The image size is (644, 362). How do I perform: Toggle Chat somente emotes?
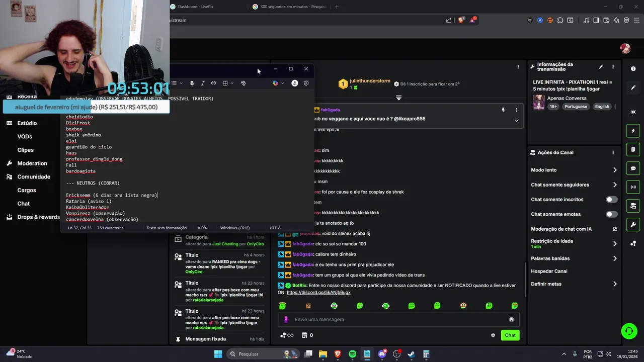611,214
